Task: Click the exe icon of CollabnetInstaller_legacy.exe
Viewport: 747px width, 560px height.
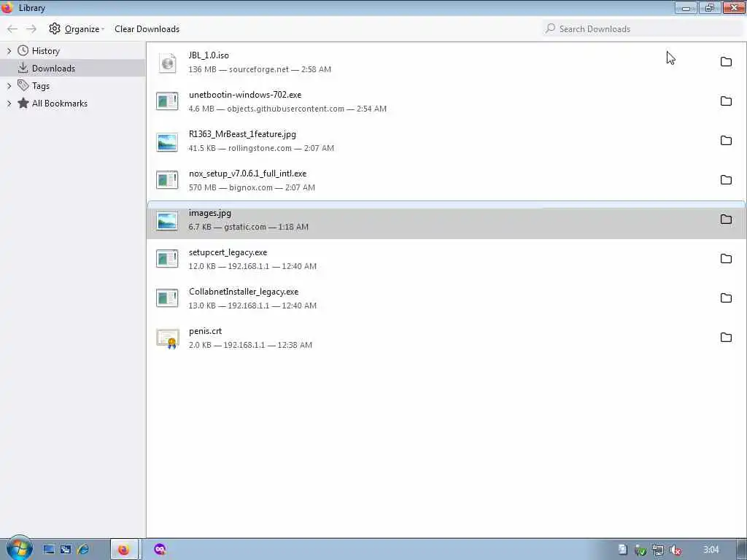Action: point(167,298)
